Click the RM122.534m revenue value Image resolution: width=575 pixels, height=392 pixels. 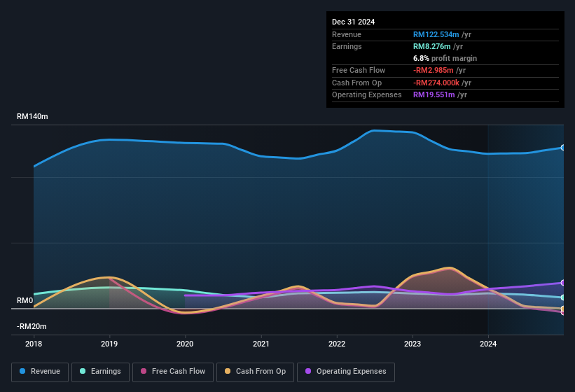click(436, 34)
